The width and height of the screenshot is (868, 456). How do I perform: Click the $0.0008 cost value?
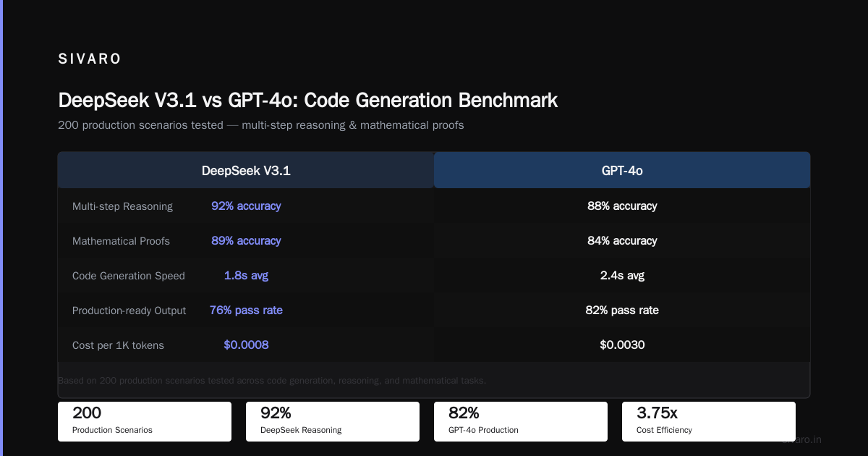246,345
